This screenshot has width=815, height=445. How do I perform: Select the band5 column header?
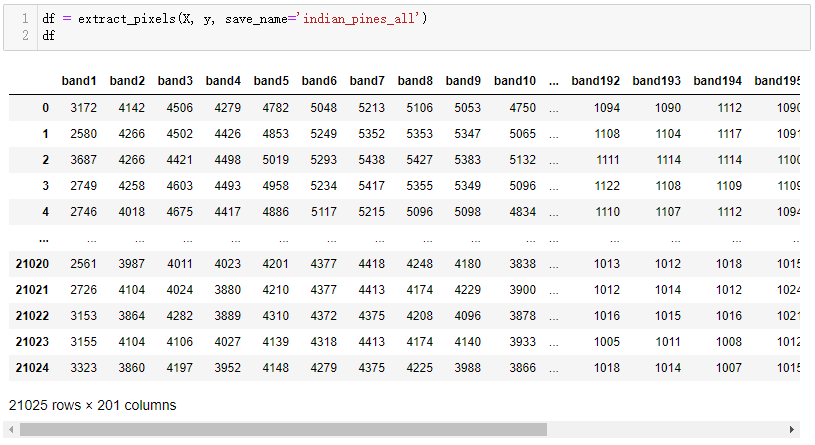[x=271, y=81]
